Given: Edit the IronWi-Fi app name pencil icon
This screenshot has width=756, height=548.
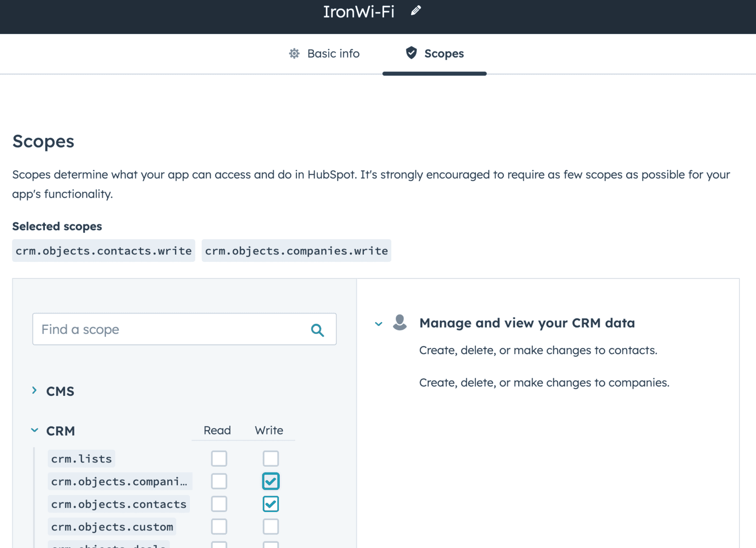Looking at the screenshot, I should click(x=416, y=11).
